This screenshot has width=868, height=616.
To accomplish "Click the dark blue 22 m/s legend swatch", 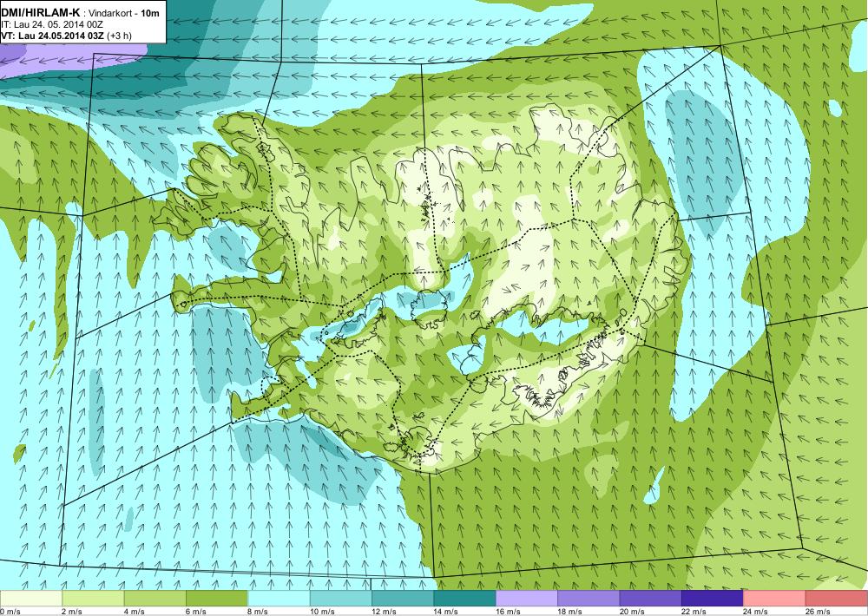I will (x=713, y=599).
